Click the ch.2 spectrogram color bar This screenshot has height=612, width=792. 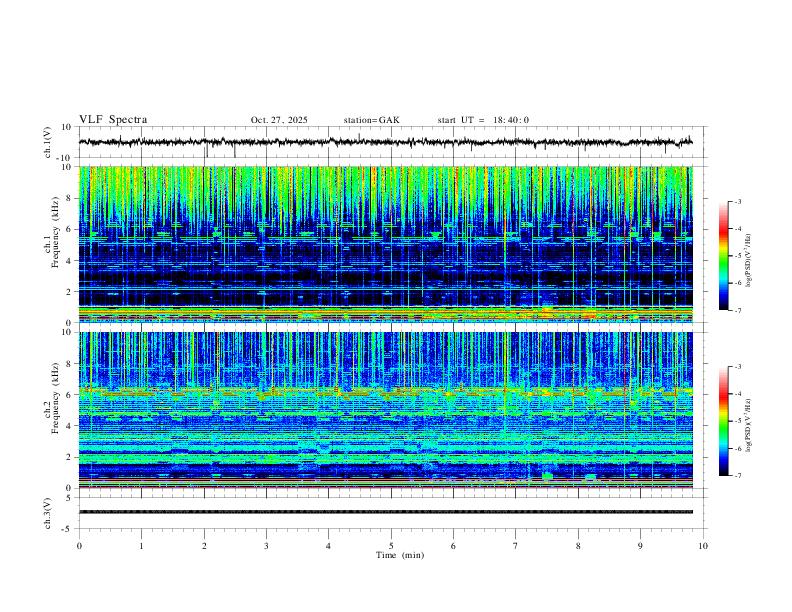[723, 421]
